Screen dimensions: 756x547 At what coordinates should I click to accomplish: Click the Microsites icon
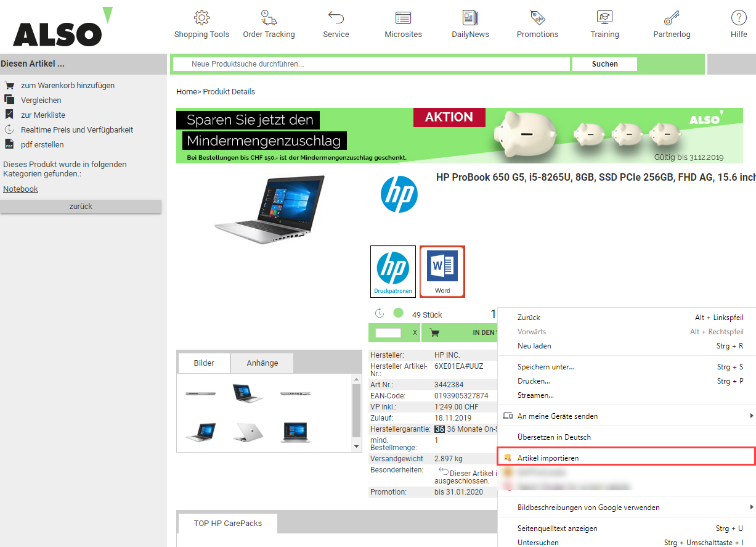click(x=403, y=17)
